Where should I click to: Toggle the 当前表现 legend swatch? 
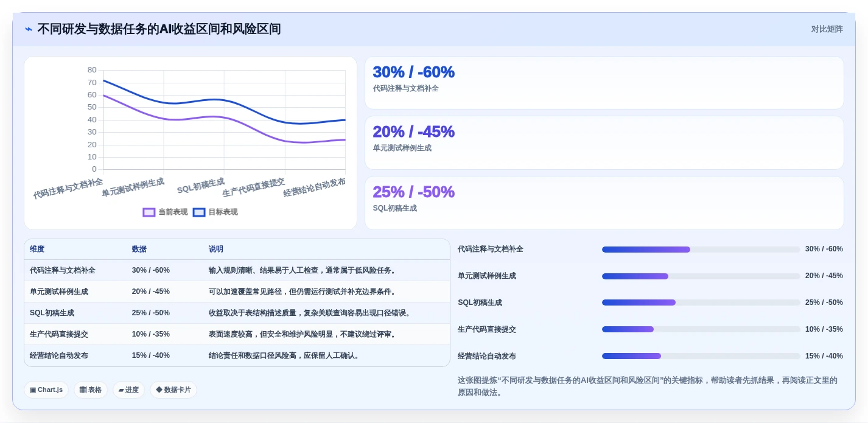click(149, 212)
